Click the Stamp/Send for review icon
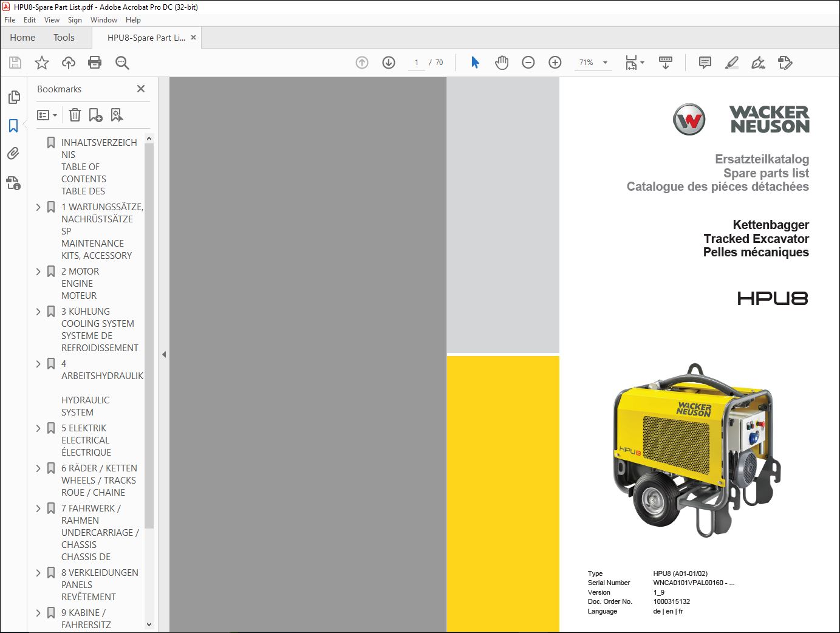The height and width of the screenshot is (633, 840). tap(785, 63)
